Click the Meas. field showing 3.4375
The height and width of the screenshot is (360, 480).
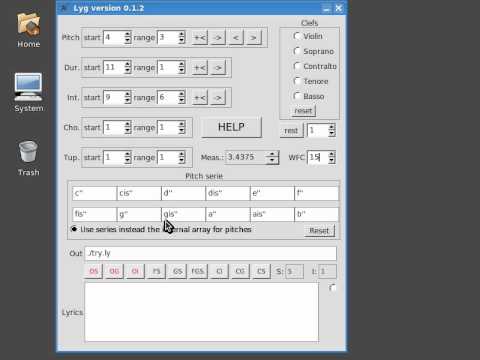coord(247,157)
